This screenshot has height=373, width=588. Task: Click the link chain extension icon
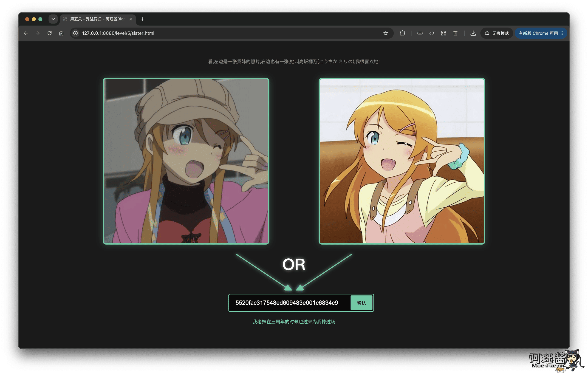click(x=420, y=33)
